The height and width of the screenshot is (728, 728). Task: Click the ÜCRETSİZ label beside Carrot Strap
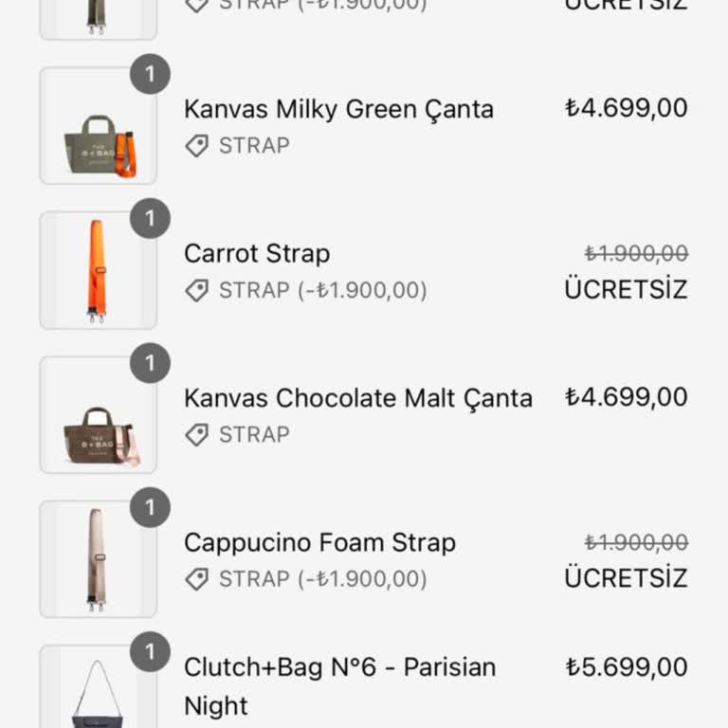[626, 289]
